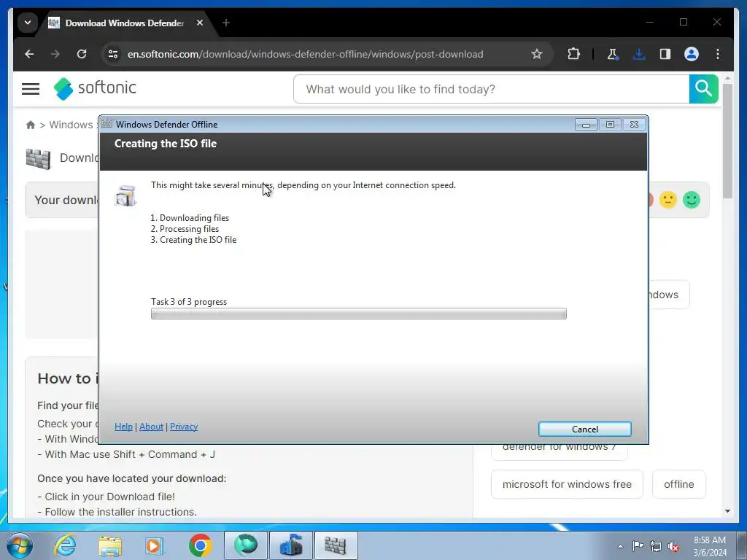The height and width of the screenshot is (560, 747).
Task: Switch to Windows Defender Offline brick-wall taskbar icon
Action: coord(336,545)
